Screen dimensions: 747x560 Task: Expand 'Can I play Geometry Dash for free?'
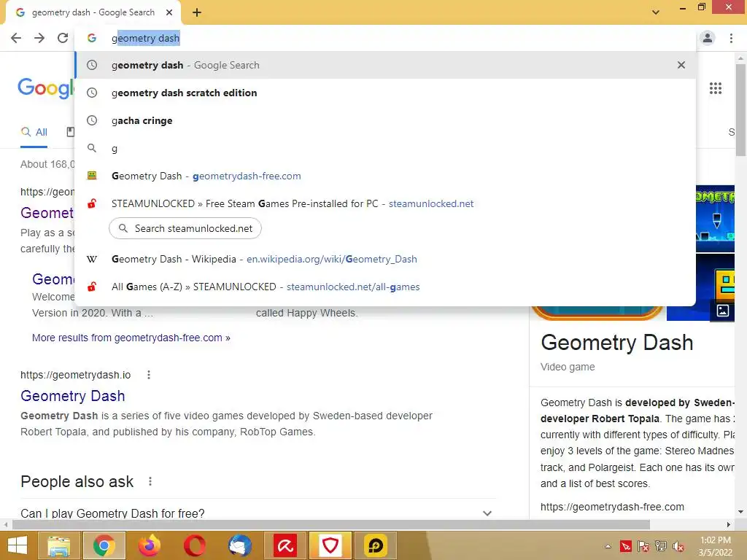point(258,513)
